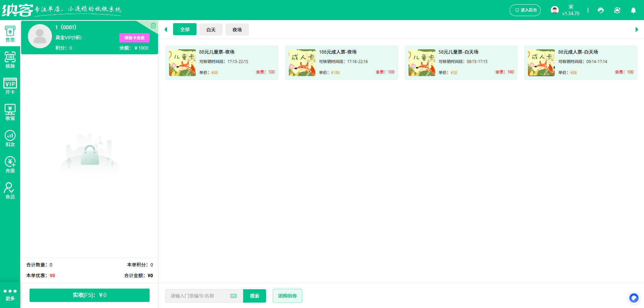Select the 全部 category tab

(x=185, y=29)
